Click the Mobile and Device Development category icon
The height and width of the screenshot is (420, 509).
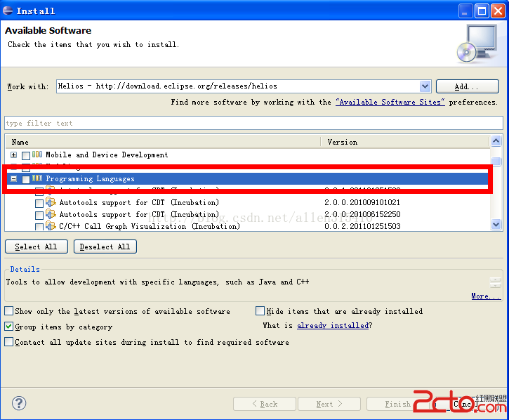click(x=37, y=155)
